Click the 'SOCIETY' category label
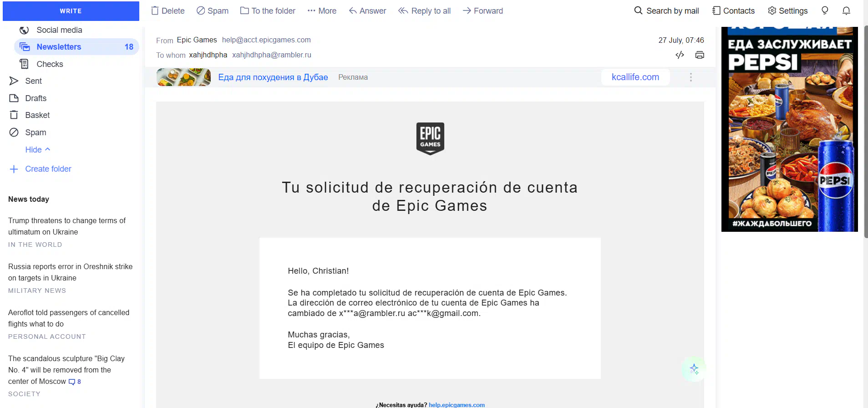Screen dimensions: 868x408 click(x=24, y=394)
